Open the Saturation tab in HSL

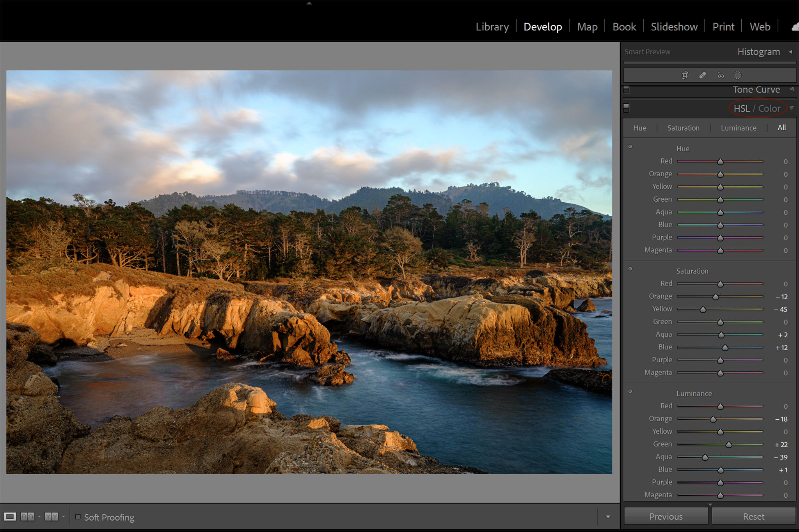click(x=683, y=128)
